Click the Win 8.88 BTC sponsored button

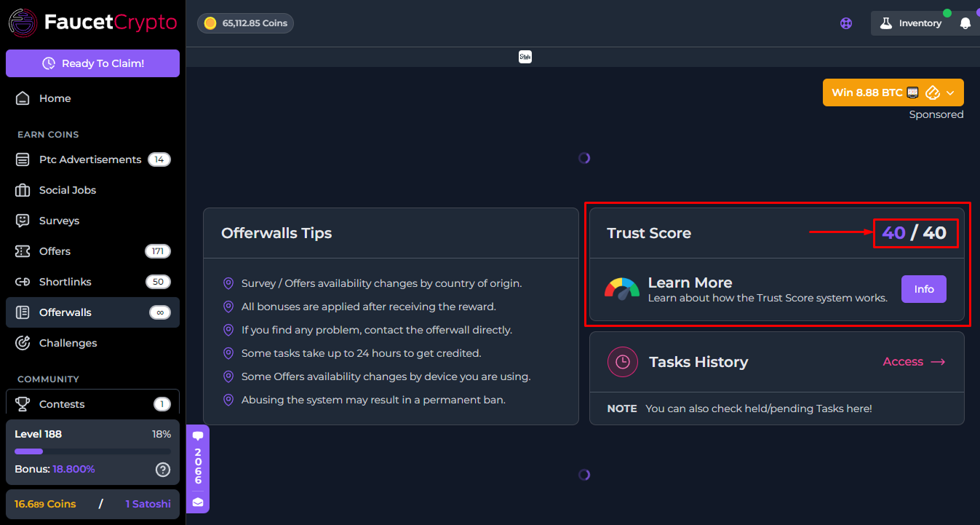pyautogui.click(x=893, y=92)
